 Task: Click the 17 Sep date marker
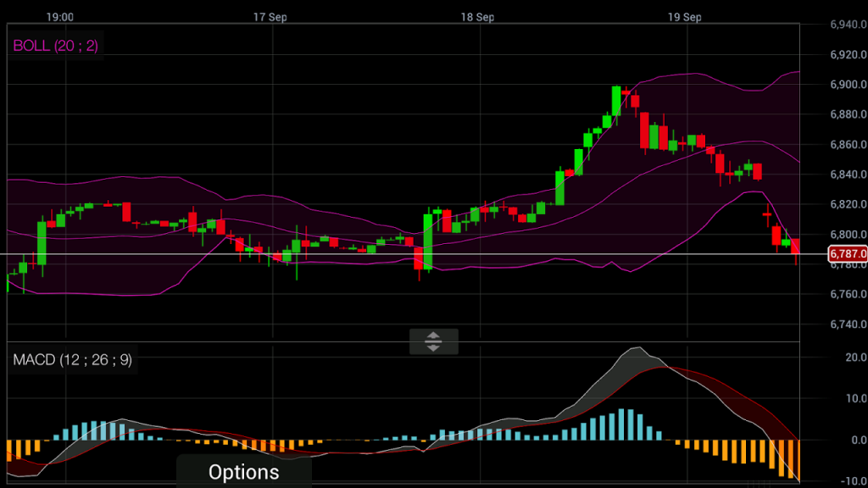click(x=270, y=17)
